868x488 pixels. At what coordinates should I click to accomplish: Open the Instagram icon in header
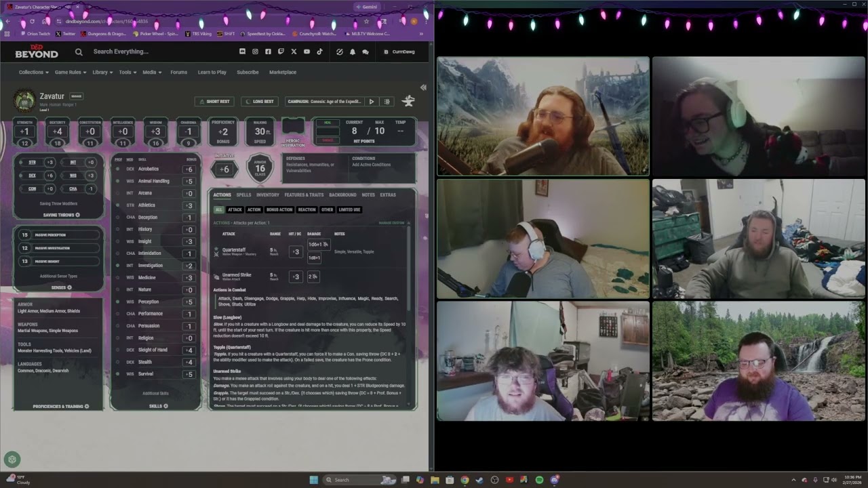click(255, 52)
